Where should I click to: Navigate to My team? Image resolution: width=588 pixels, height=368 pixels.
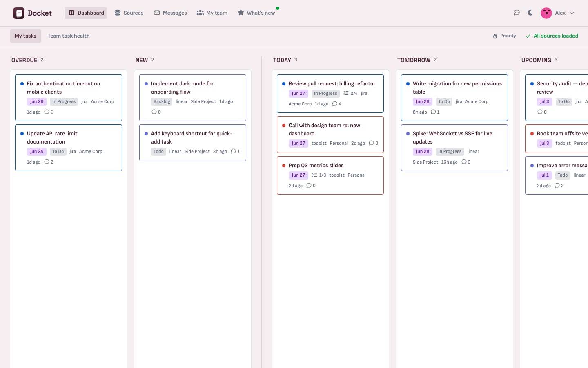coord(212,13)
